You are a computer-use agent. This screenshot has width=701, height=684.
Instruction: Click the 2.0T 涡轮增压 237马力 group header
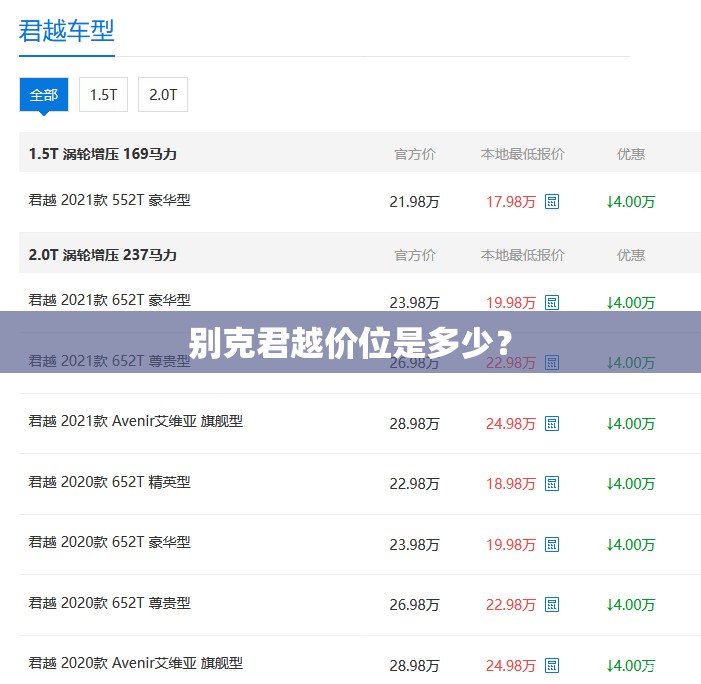pos(102,255)
